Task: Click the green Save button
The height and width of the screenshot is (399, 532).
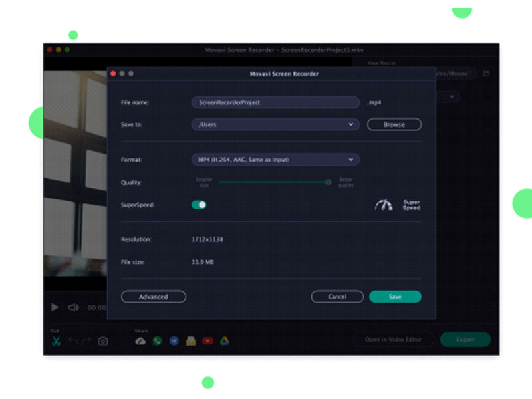Action: (x=395, y=297)
